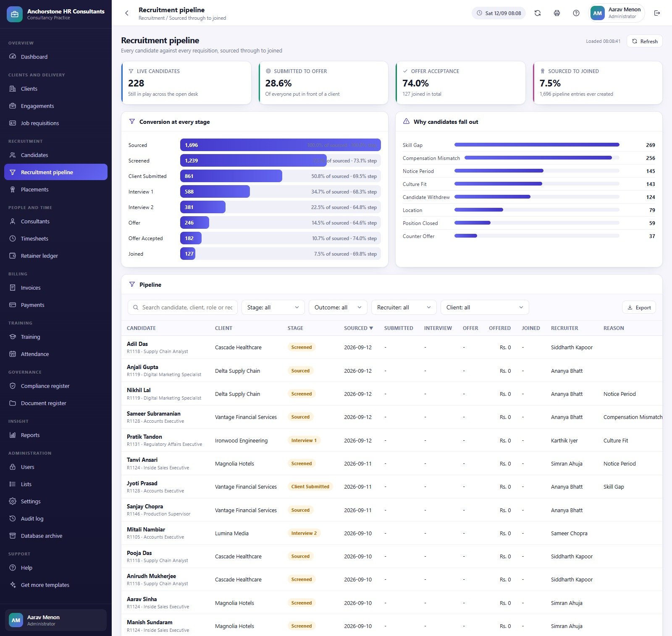Click the Clients building icon in sidebar
Viewport: 672px width, 636px height.
point(13,89)
